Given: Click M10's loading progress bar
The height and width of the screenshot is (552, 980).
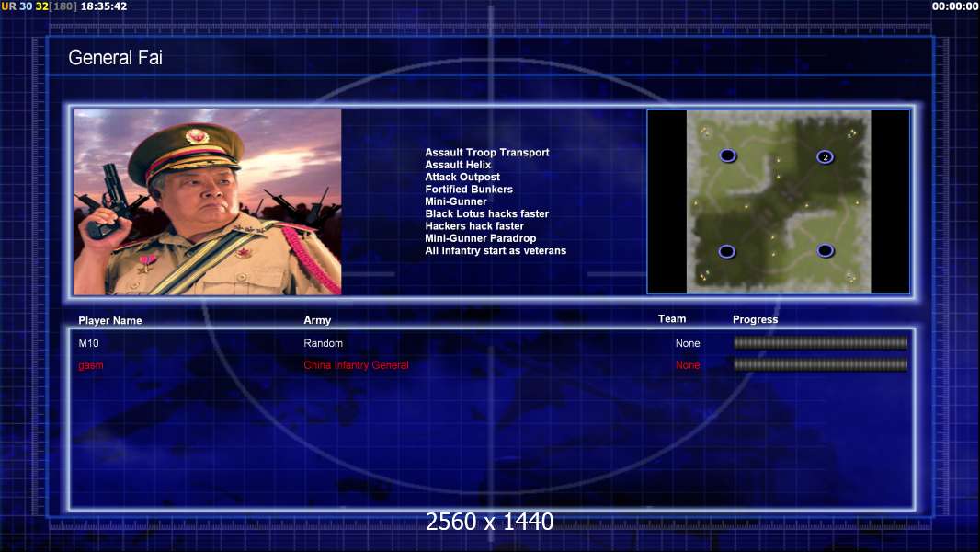Looking at the screenshot, I should 820,342.
